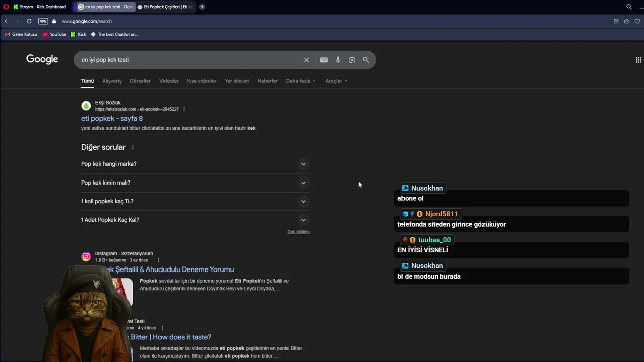Open the Gelen Kutusu Gmail bookmark
Screen dimensions: 644x362
point(21,34)
